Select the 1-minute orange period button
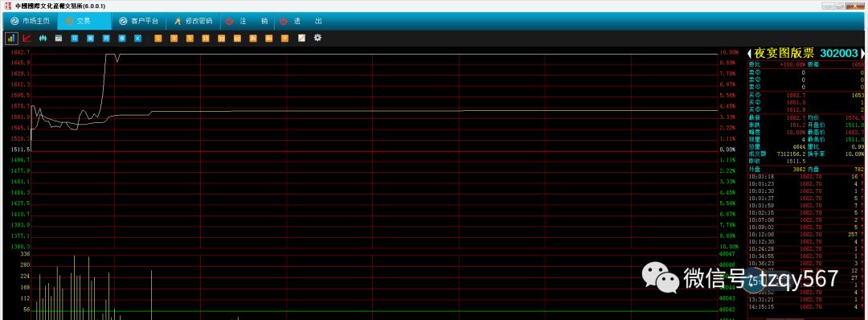 click(158, 39)
